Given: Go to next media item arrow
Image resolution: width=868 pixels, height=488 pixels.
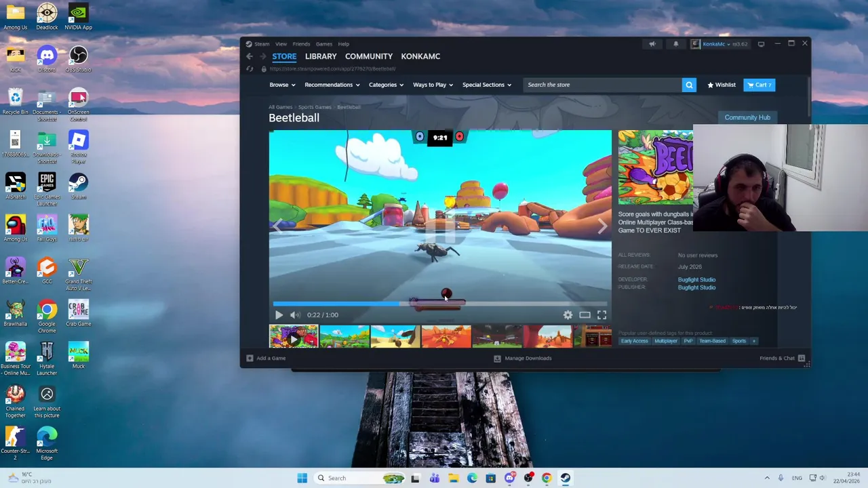Looking at the screenshot, I should [x=601, y=226].
